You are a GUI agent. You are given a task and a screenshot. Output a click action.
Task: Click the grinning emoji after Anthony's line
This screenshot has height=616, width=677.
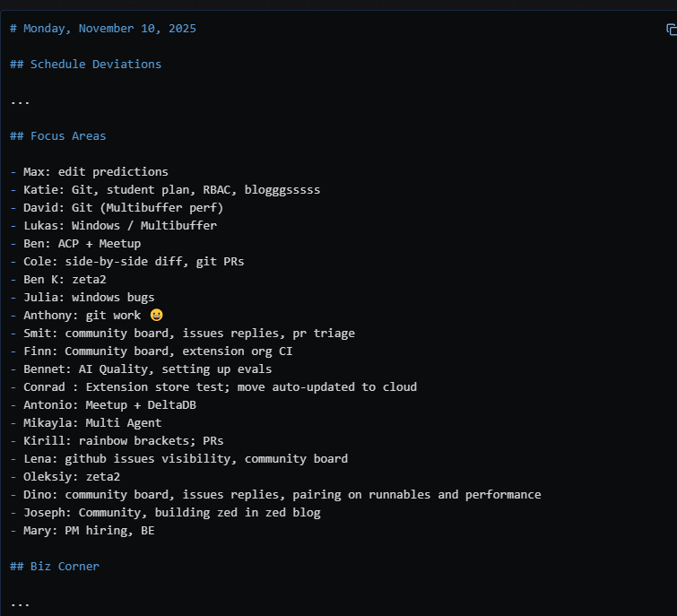click(x=157, y=316)
